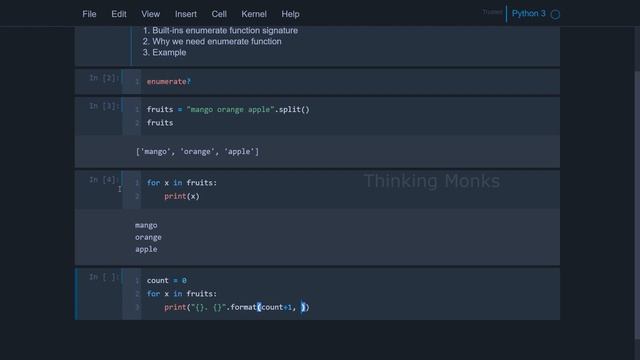Image resolution: width=640 pixels, height=360 pixels.
Task: Click the In [2]: prompt
Action: tap(104, 78)
